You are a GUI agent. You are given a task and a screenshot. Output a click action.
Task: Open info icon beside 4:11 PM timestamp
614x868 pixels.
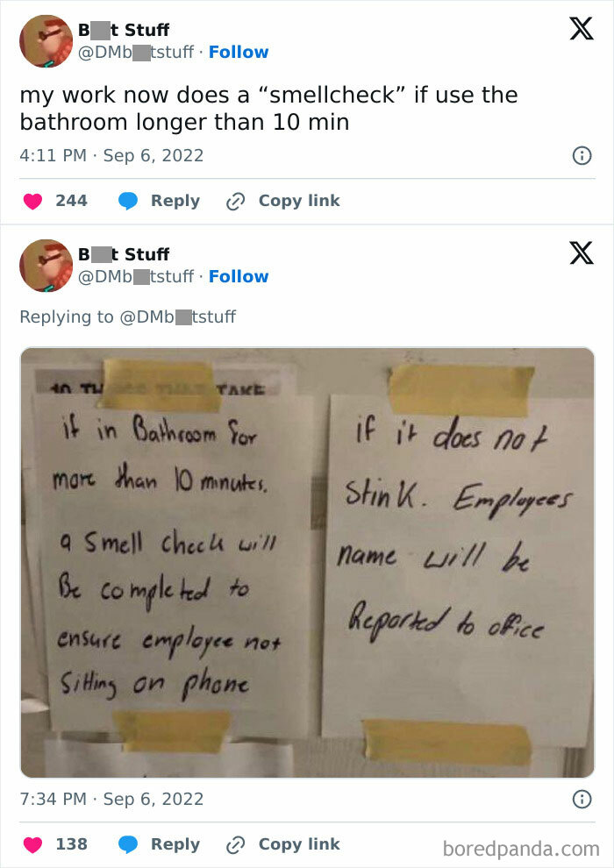point(582,155)
